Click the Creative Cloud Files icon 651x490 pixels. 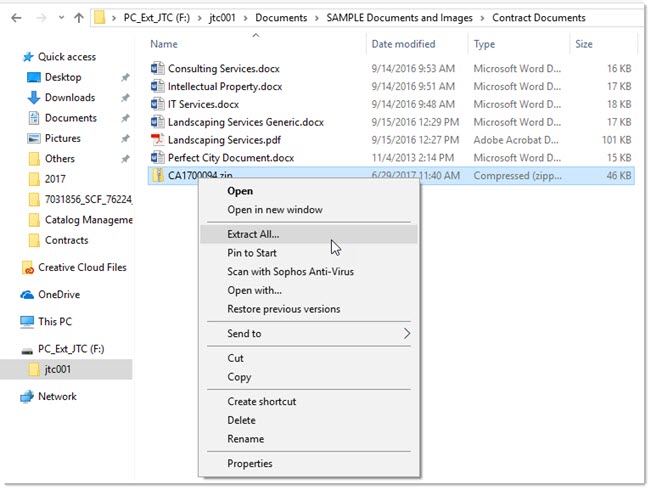click(x=27, y=267)
